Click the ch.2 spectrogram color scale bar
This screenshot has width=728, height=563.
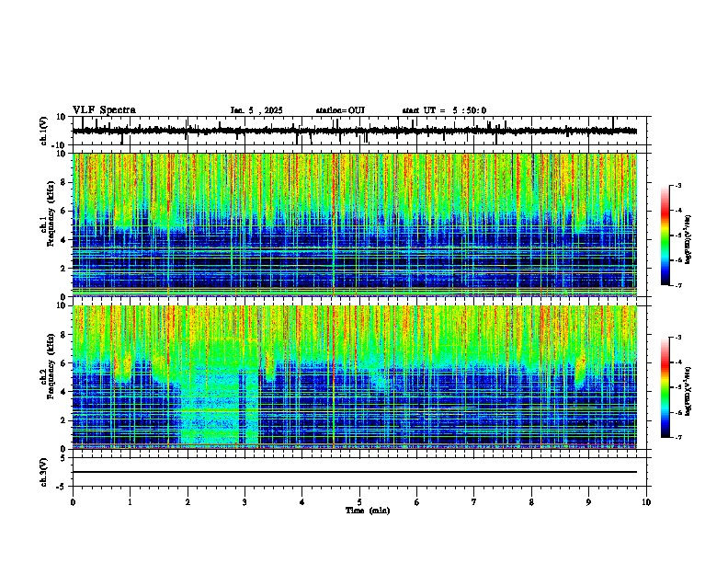click(665, 387)
